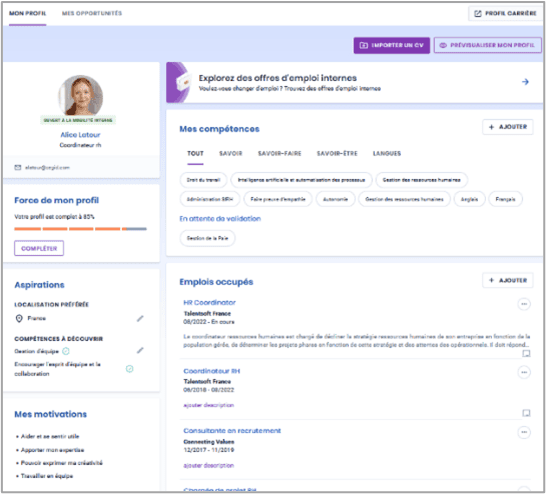Click the Alice Latour name link
The image size is (546, 494).
click(x=80, y=135)
